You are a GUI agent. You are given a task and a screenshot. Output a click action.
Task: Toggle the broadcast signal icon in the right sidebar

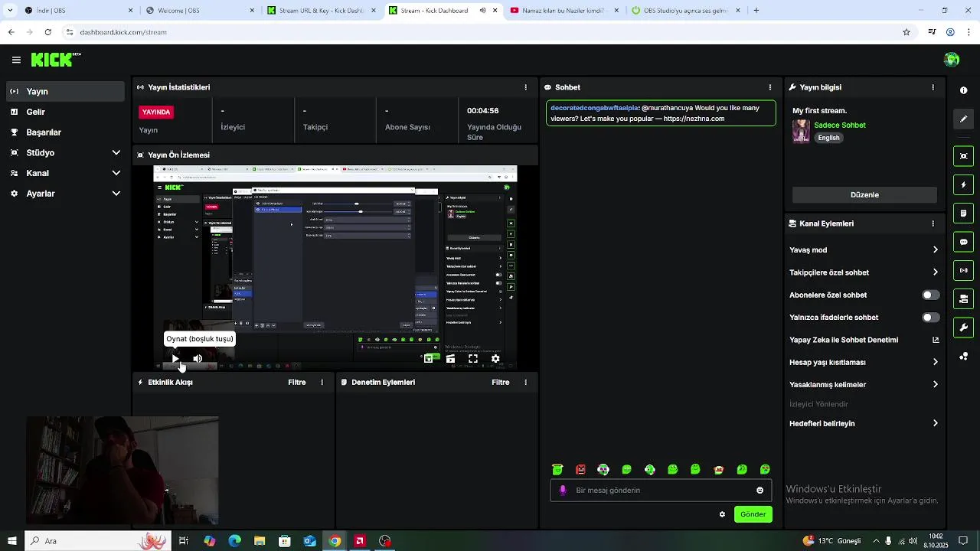tap(963, 270)
